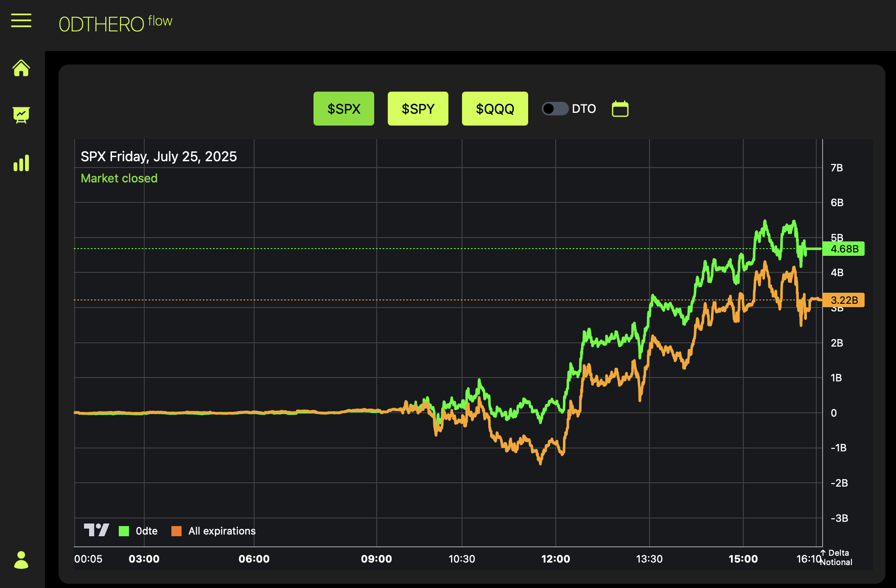Click the 15:00 time axis marker
The height and width of the screenshot is (588, 896).
click(743, 559)
